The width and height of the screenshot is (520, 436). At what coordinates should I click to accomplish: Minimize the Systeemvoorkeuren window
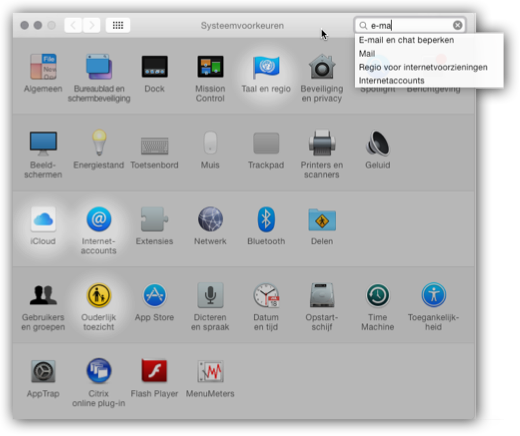(38, 25)
